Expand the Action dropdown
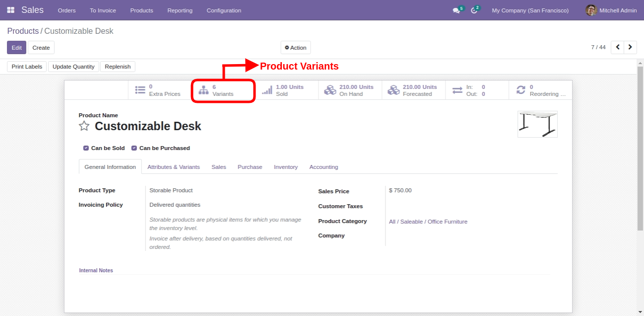 [x=296, y=48]
